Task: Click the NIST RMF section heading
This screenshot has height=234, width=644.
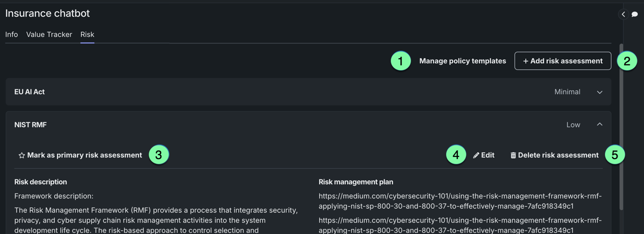Action: 30,125
